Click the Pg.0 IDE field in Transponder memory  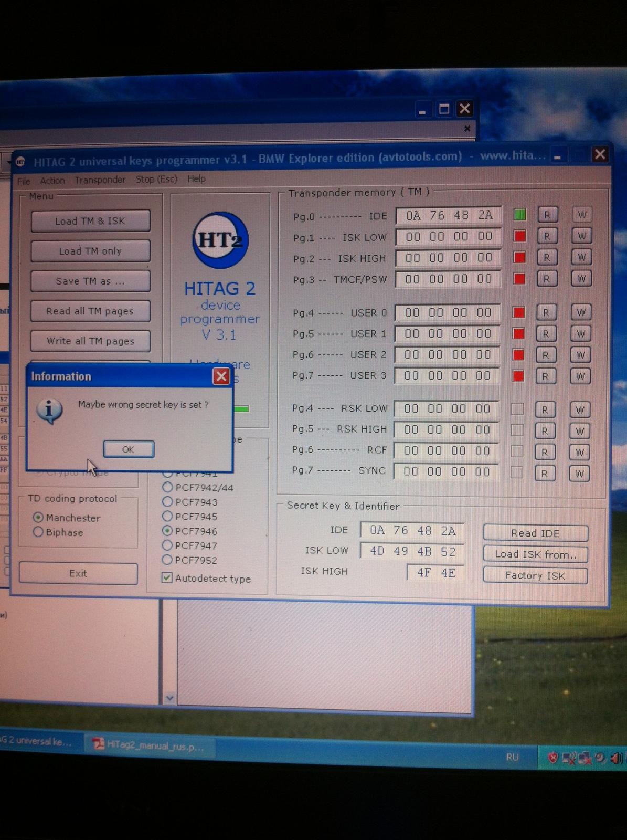pyautogui.click(x=449, y=215)
